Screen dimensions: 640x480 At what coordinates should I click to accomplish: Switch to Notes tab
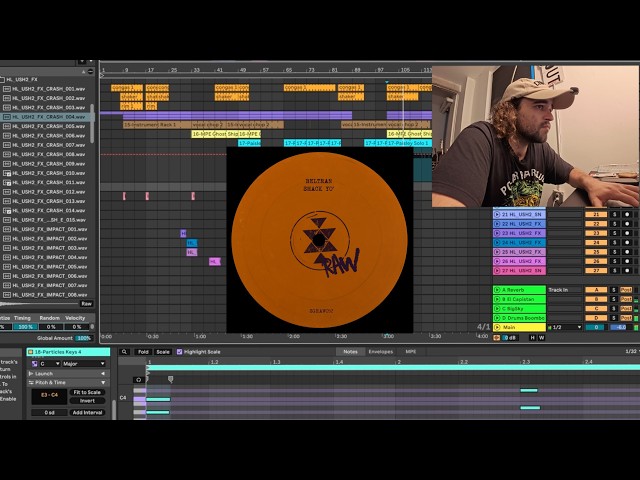(x=350, y=352)
